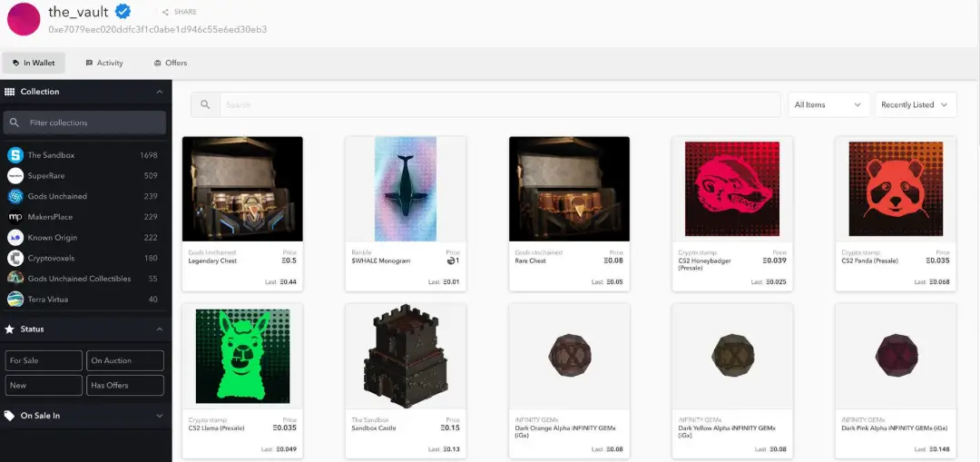Open the $WHALE Monogram image
Screen dimensions: 980x462
pyautogui.click(x=405, y=189)
